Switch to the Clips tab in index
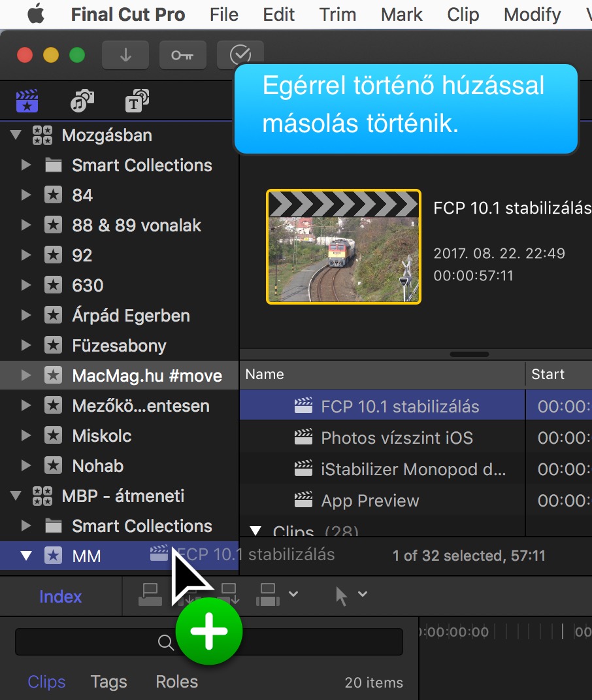The image size is (592, 700). (46, 682)
